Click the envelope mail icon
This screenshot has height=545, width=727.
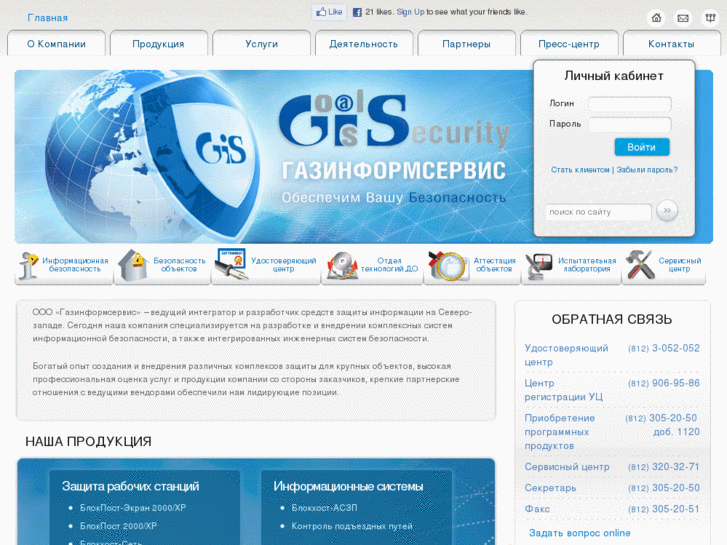tap(683, 18)
